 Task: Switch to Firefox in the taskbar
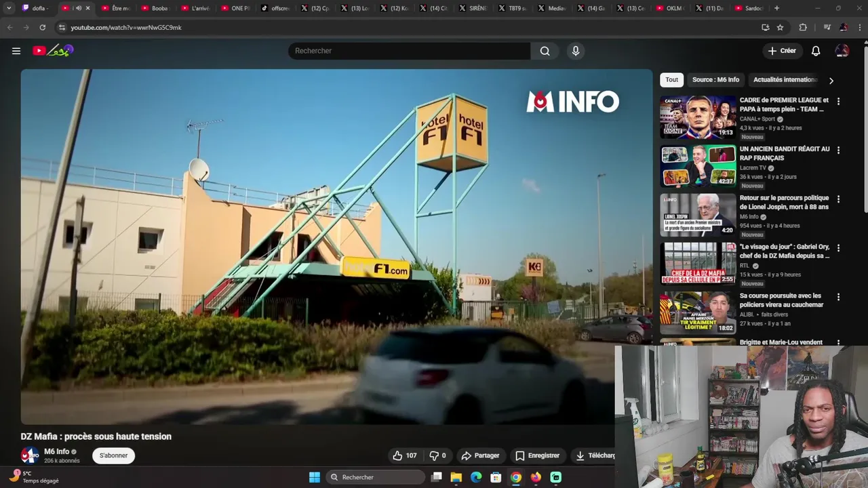536,477
